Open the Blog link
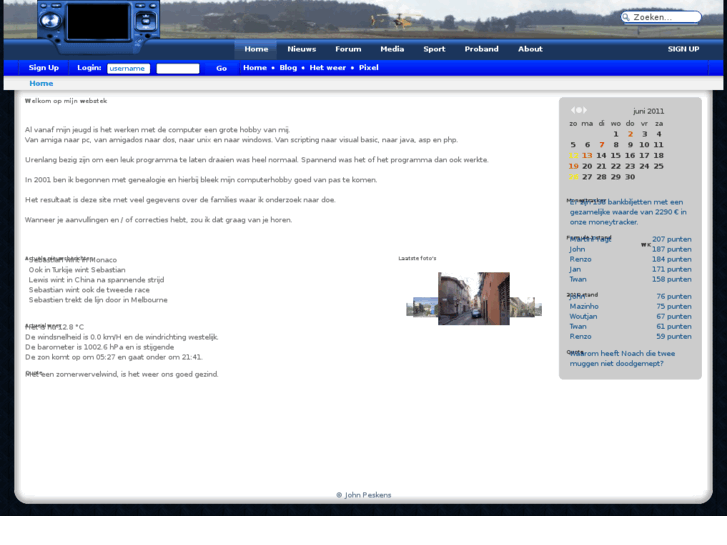 tap(288, 68)
